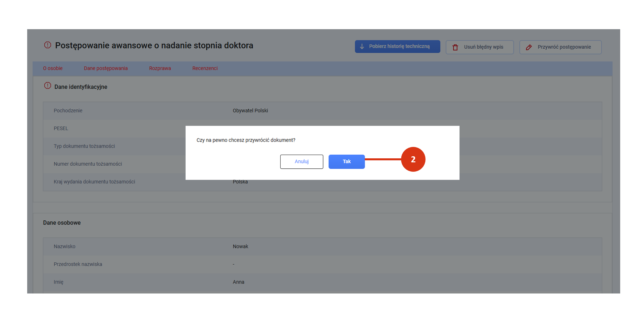644x322 pixels.
Task: Confirm restoring with the Tak button
Action: tap(346, 162)
